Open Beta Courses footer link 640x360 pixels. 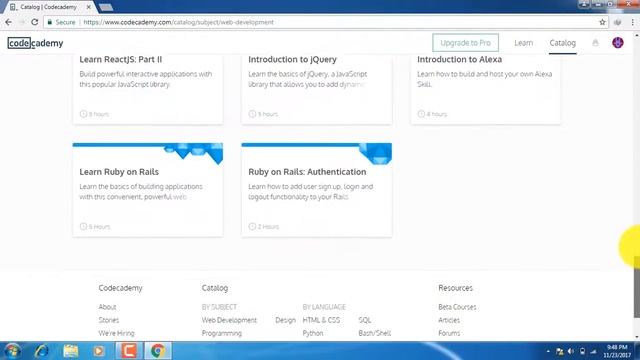pyautogui.click(x=457, y=307)
